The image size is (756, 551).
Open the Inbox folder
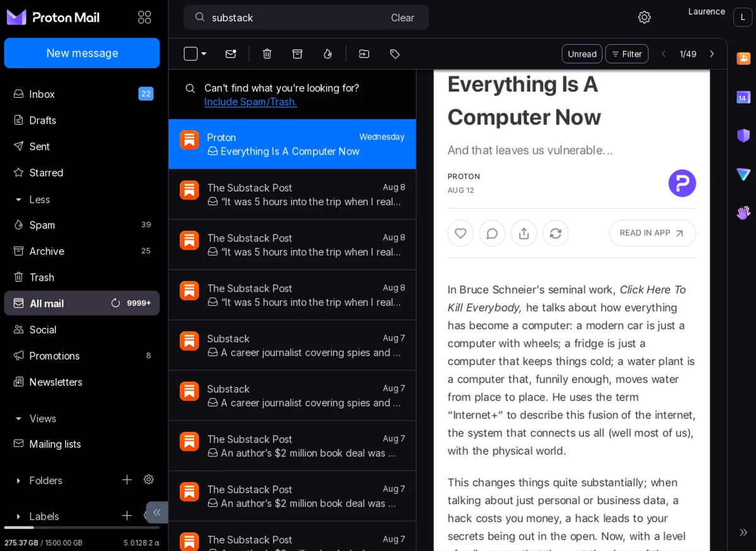click(82, 94)
